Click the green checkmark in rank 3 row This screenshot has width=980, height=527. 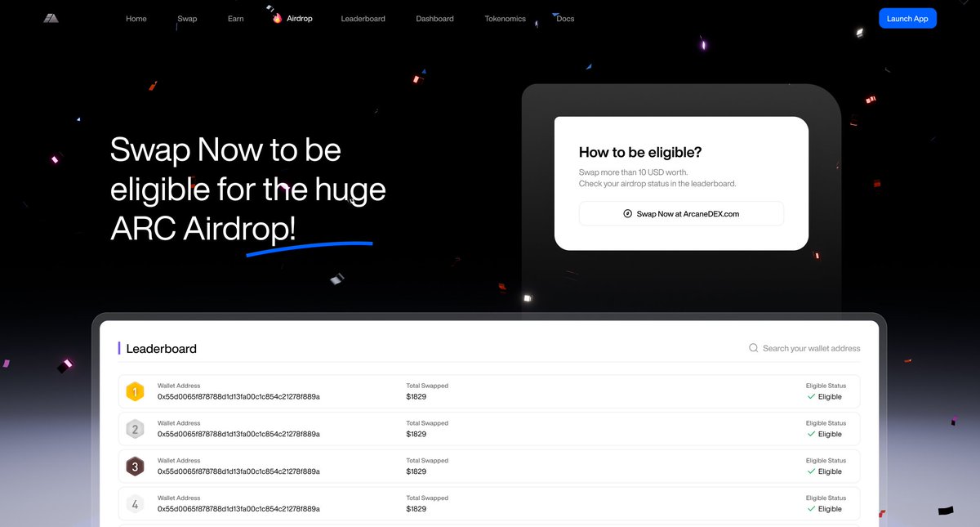(811, 471)
